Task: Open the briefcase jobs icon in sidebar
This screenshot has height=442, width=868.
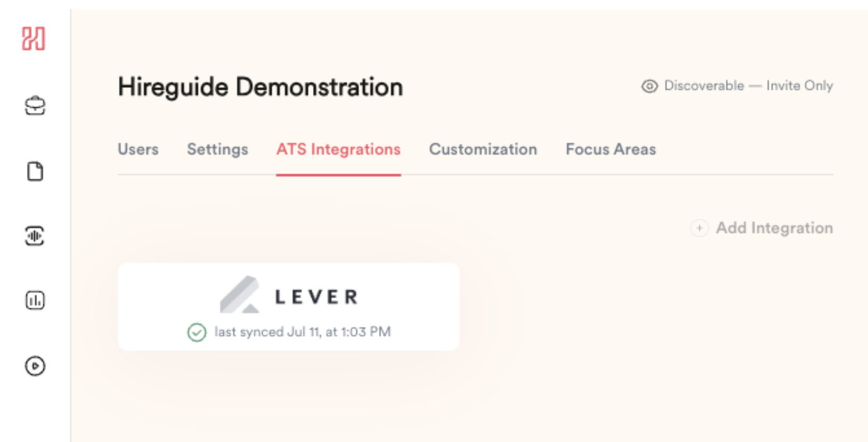Action: pos(35,106)
